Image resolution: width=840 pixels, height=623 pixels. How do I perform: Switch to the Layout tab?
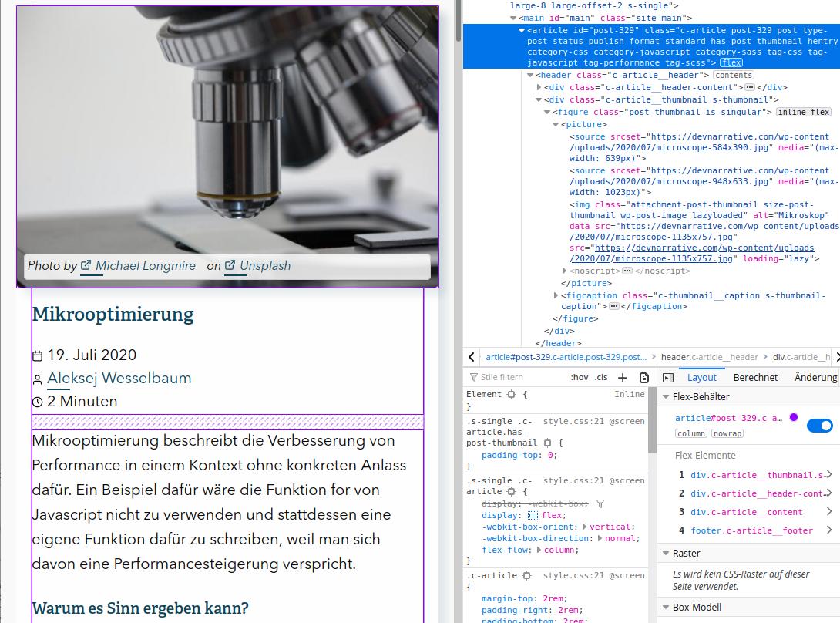pos(702,378)
